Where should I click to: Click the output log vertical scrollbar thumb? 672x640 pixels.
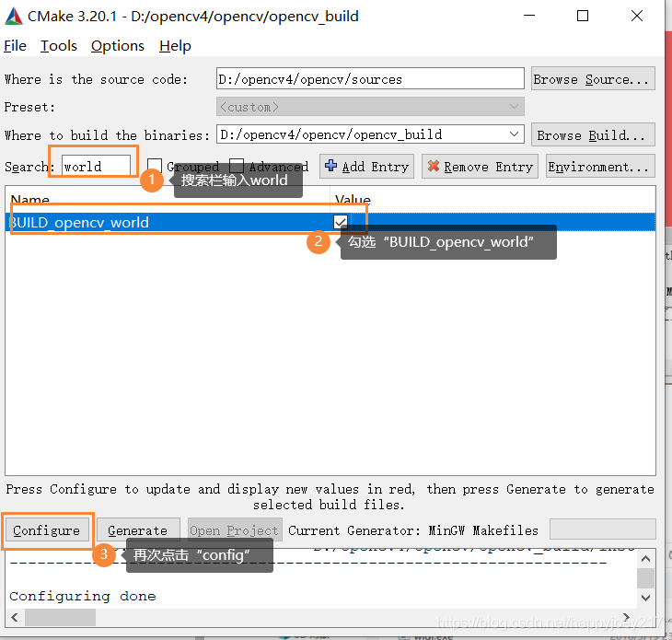click(645, 578)
